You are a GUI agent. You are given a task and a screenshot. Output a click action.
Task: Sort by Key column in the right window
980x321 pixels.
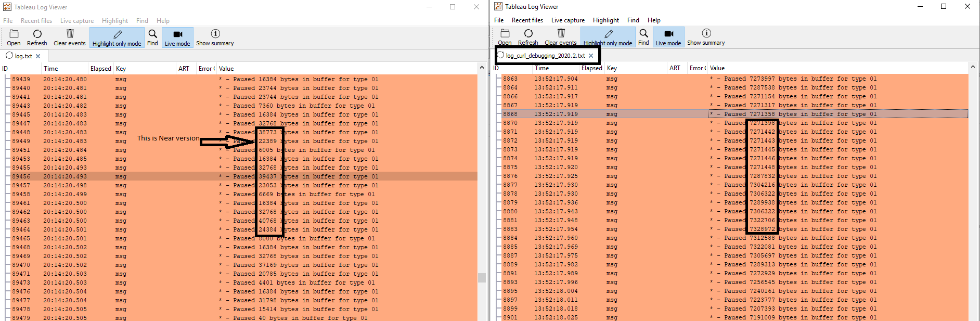coord(636,68)
